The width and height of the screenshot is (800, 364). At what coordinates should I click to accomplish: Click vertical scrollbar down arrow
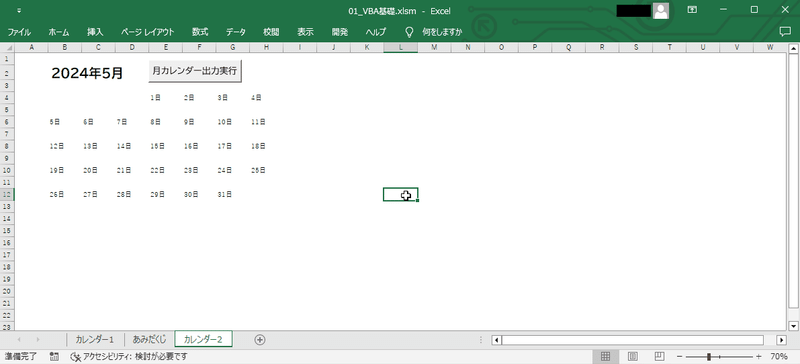[x=793, y=326]
